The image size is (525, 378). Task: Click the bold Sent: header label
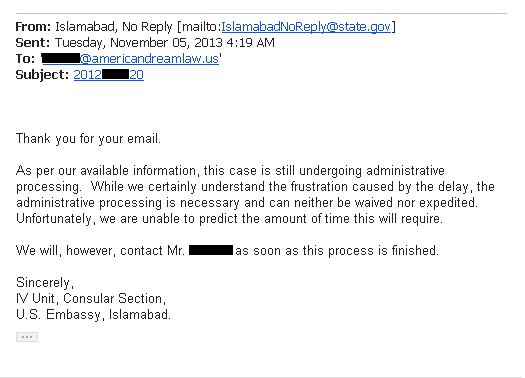[32, 43]
